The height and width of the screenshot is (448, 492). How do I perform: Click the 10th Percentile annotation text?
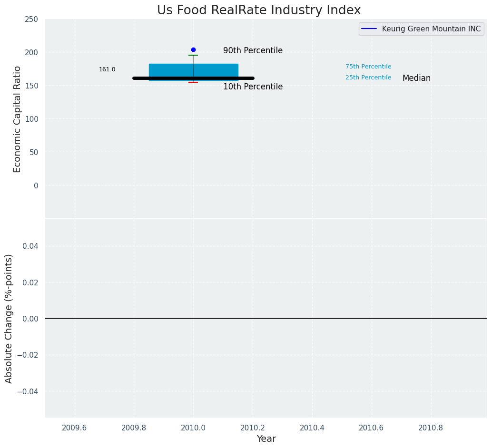coord(253,87)
